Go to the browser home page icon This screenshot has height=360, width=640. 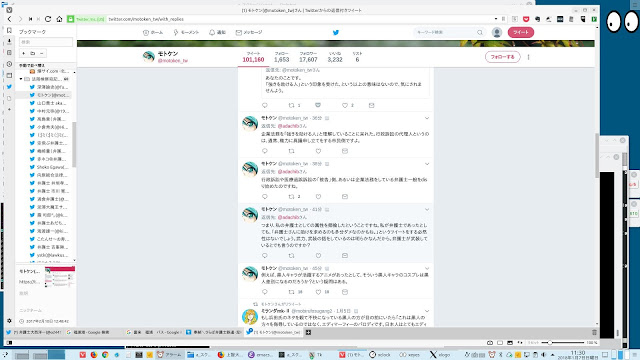point(59,19)
